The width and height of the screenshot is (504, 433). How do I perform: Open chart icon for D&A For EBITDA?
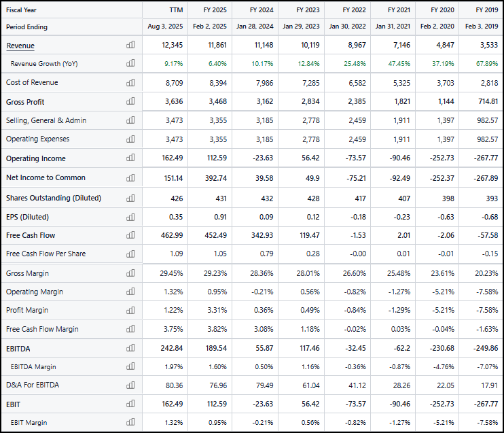click(130, 385)
